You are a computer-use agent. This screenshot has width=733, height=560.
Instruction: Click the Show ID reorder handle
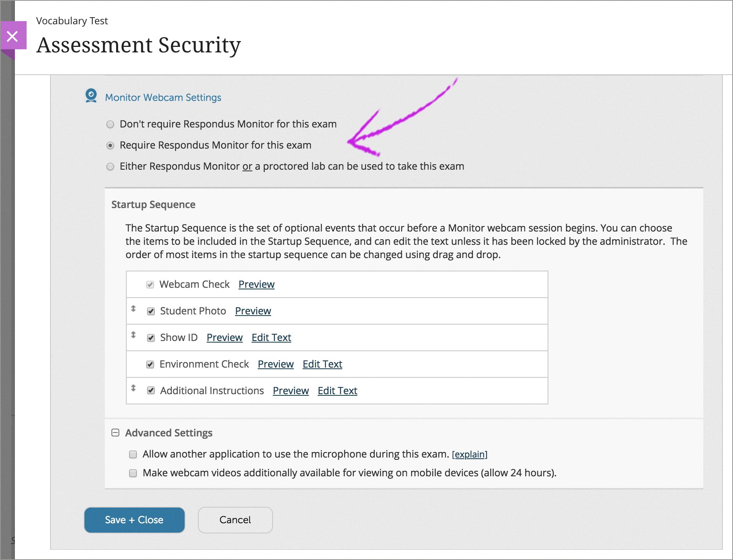133,335
